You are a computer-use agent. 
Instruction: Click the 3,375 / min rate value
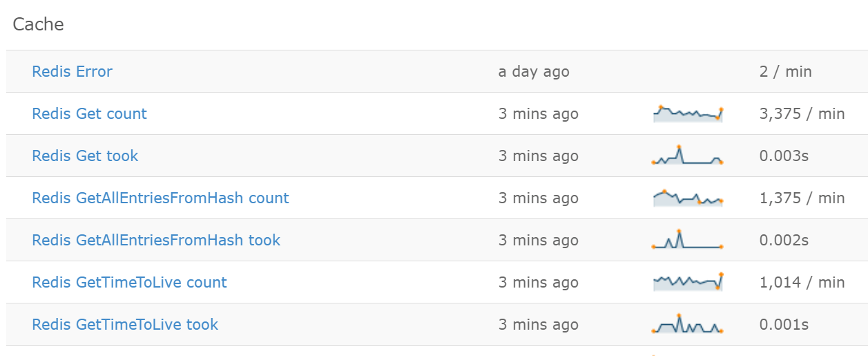[802, 113]
